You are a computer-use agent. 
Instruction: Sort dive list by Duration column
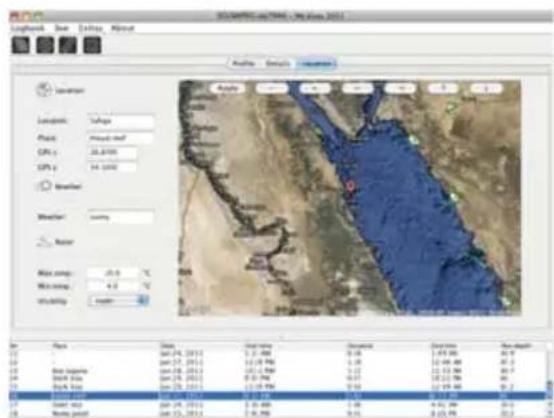(x=359, y=346)
